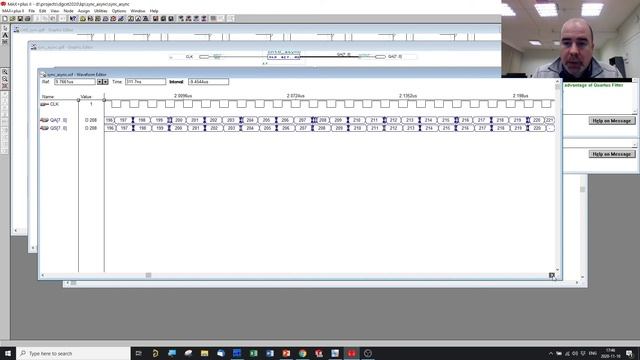The height and width of the screenshot is (360, 640).
Task: Select the QA[7..0] node name
Action: pos(58,120)
